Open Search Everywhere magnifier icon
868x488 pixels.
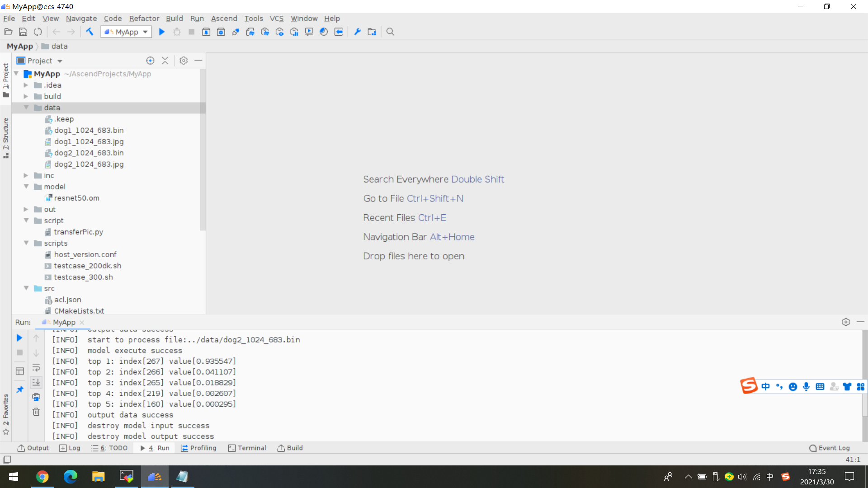[x=390, y=32]
